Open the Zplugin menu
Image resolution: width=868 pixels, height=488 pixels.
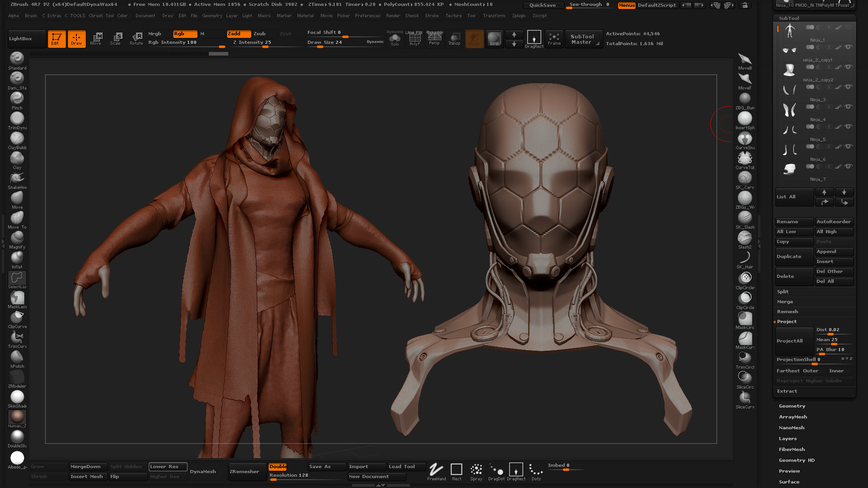coord(518,15)
